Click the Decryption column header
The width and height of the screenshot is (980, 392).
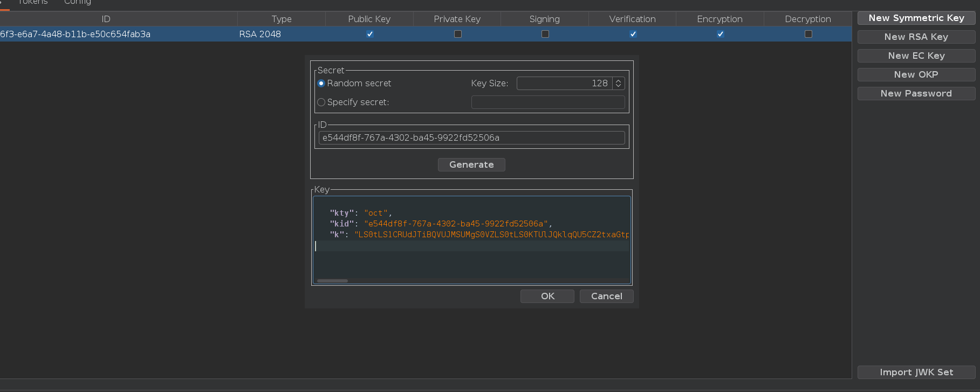(808, 19)
